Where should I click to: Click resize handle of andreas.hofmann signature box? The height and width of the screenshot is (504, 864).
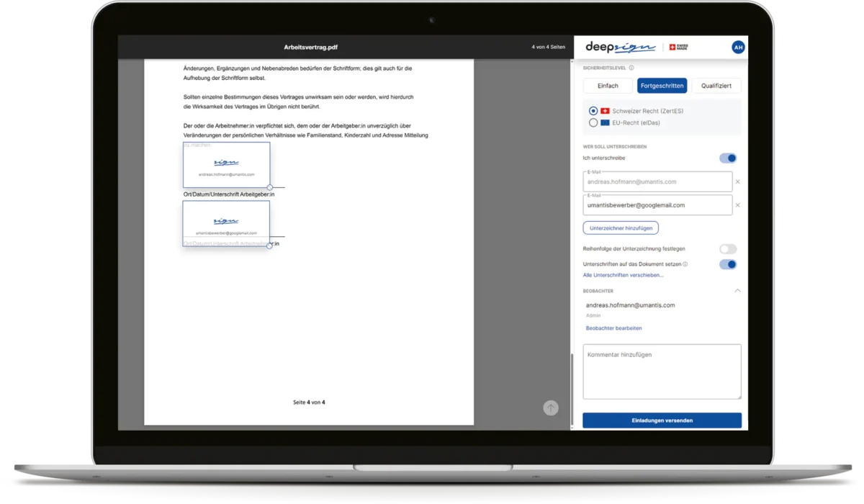[270, 187]
